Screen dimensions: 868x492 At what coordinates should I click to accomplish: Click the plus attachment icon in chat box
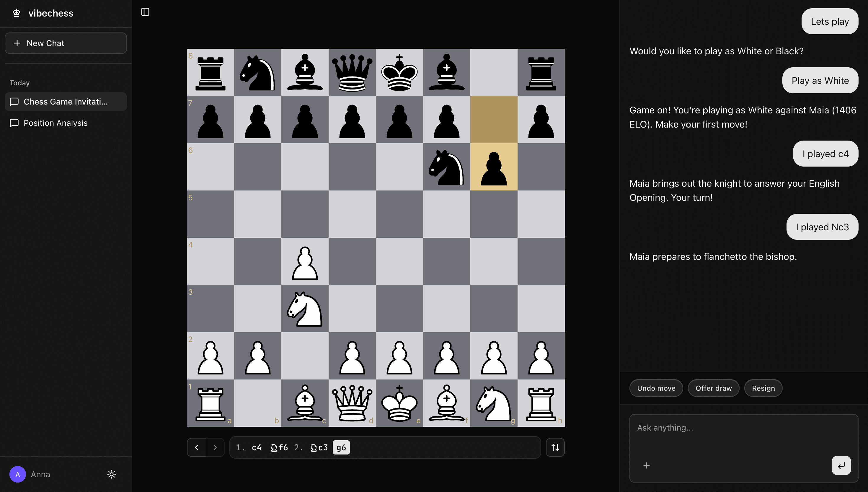coord(647,465)
